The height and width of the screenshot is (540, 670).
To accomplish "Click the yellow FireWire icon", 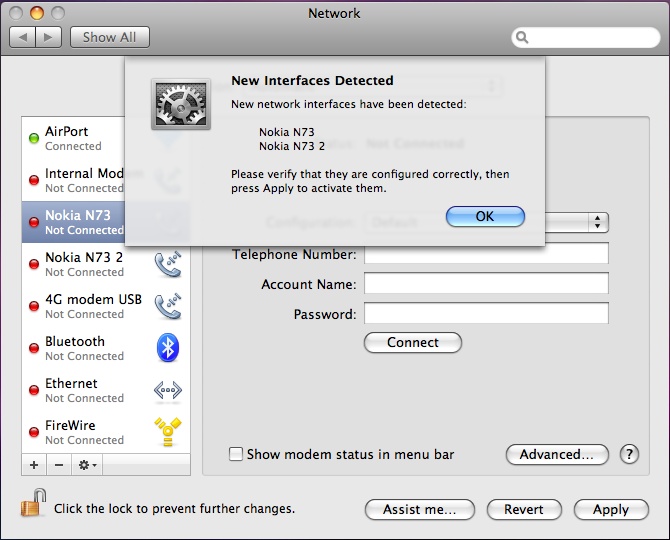I will (168, 431).
